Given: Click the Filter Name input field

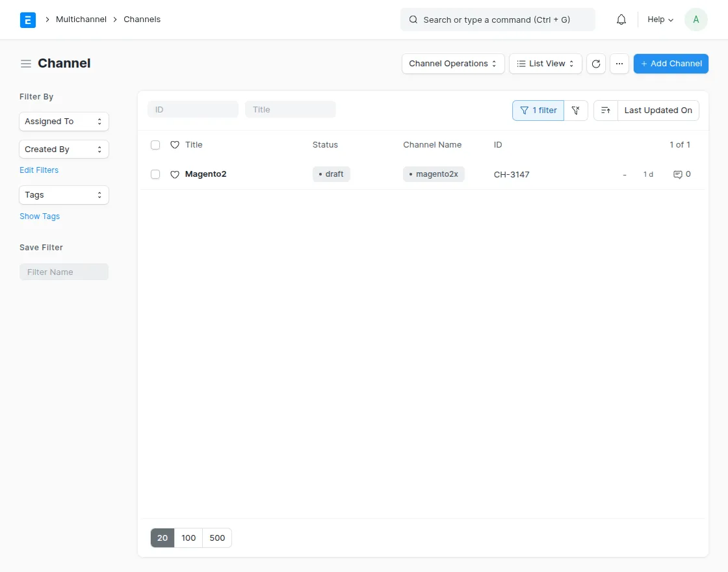Looking at the screenshot, I should (x=64, y=272).
